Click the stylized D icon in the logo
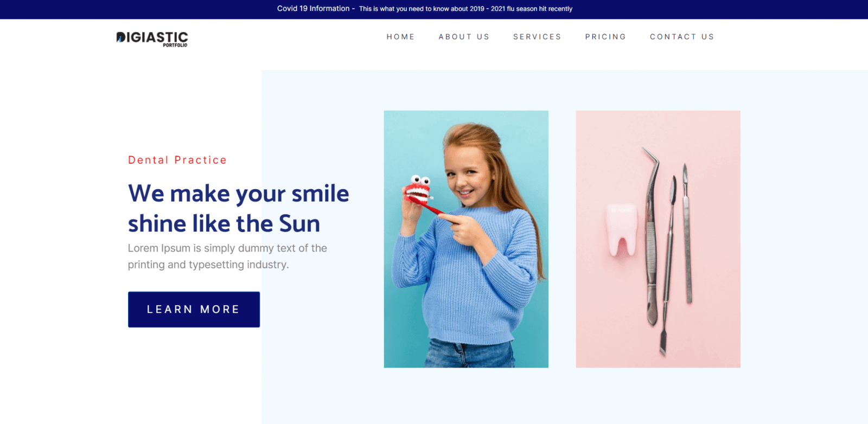 (121, 37)
